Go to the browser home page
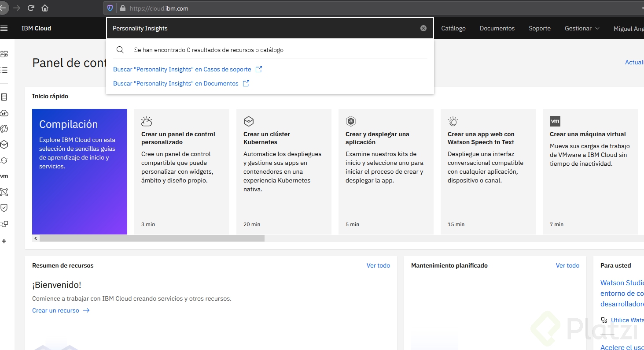 tap(44, 8)
